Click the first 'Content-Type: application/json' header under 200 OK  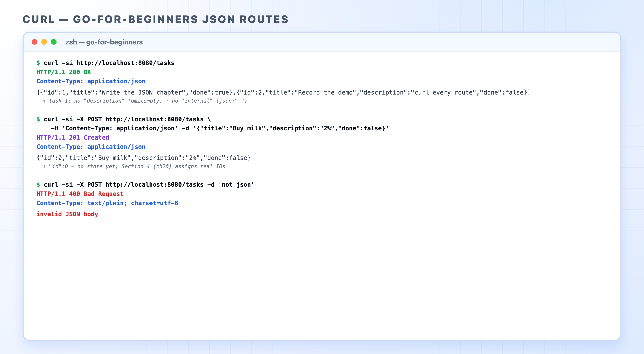tap(91, 81)
